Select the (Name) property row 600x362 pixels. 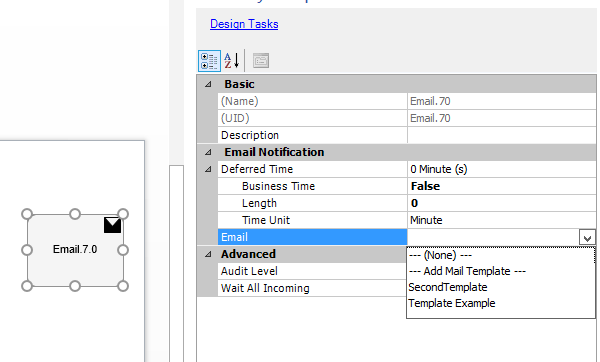[x=313, y=101]
